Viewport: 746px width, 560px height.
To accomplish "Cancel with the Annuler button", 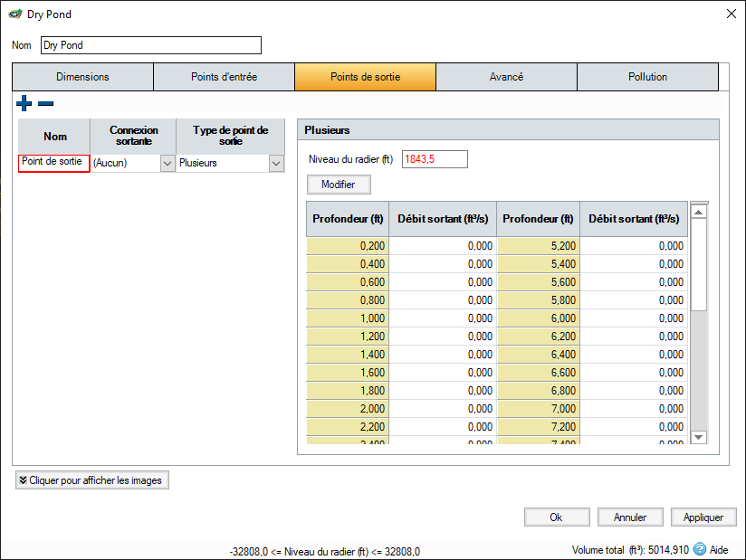I will pyautogui.click(x=630, y=517).
